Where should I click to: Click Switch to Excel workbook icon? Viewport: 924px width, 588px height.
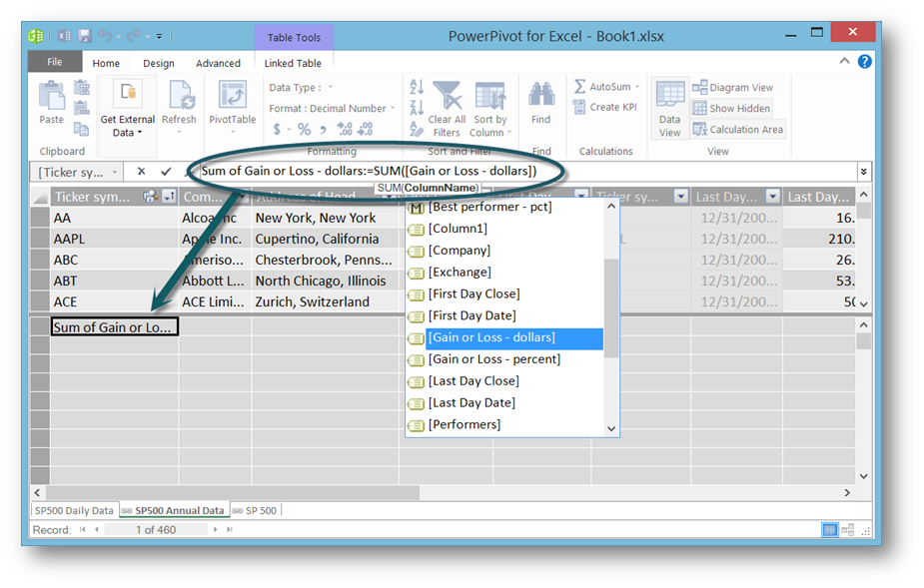[64, 36]
